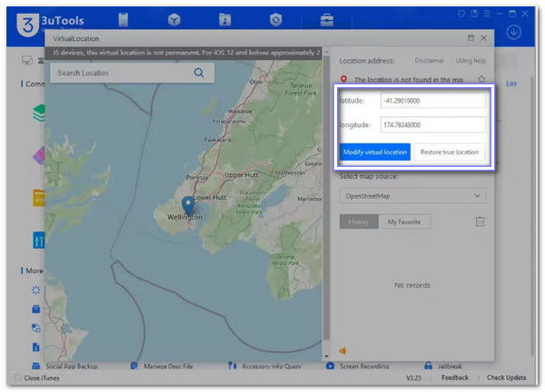The width and height of the screenshot is (545, 392).
Task: Click the Porirua map label
Action: click(197, 177)
